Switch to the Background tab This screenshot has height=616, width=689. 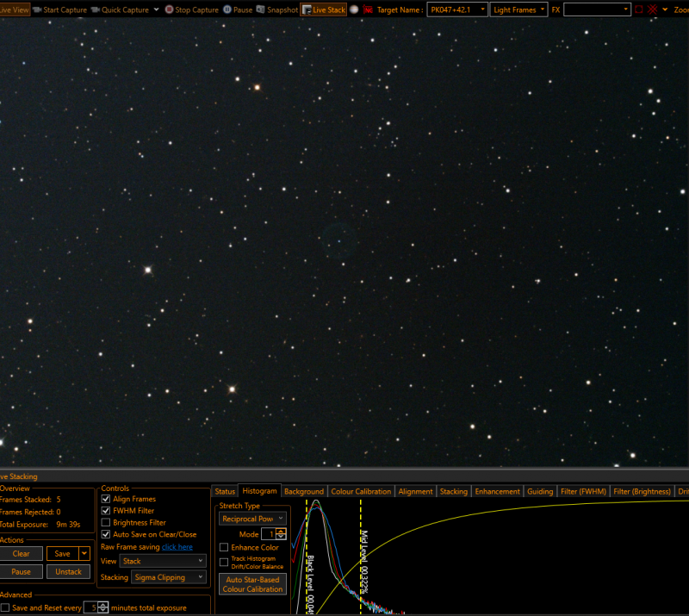click(304, 491)
